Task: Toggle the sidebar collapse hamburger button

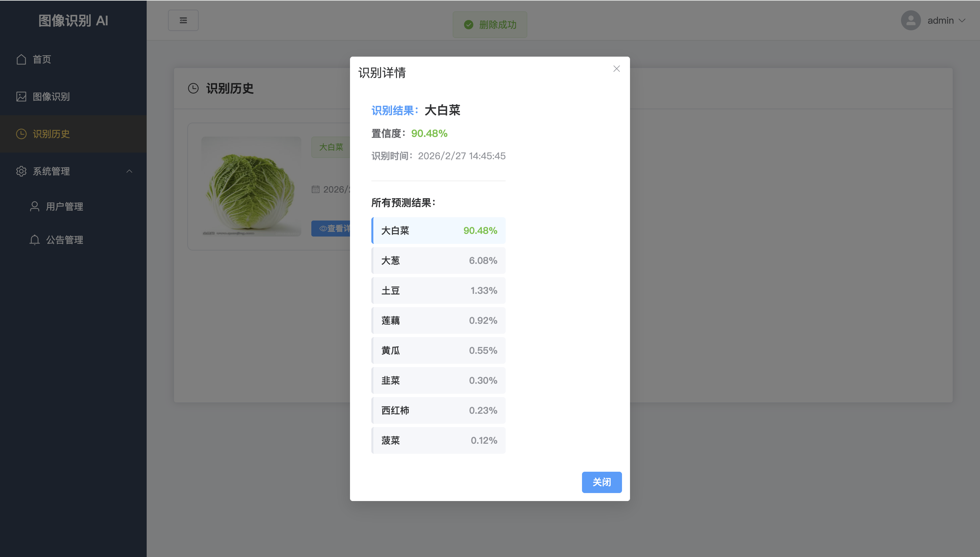Action: pos(183,20)
